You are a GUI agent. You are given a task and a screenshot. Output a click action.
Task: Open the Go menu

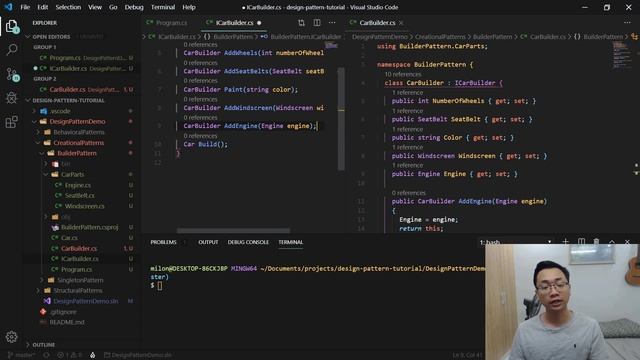pos(113,7)
